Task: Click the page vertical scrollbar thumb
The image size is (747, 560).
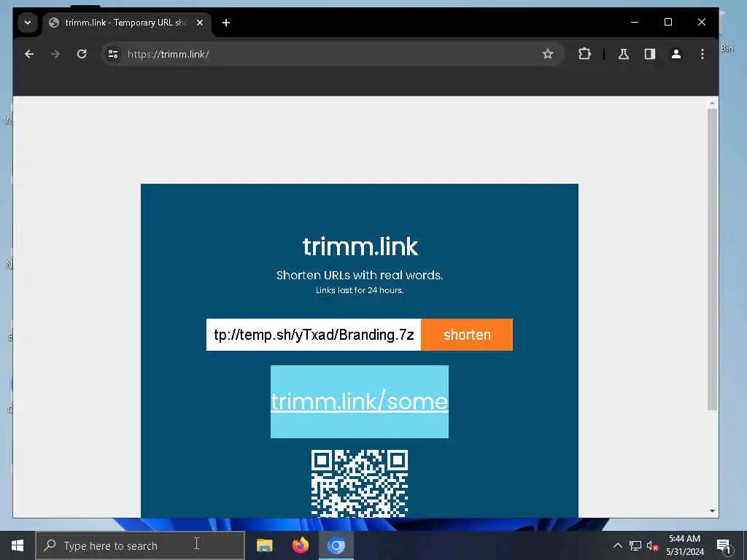Action: click(712, 260)
